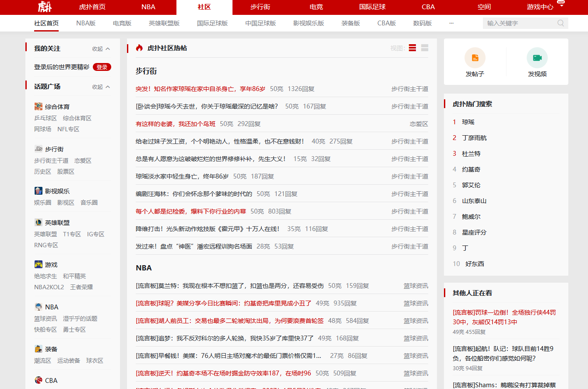
Task: Click the 装备 category icon
Action: click(x=39, y=349)
